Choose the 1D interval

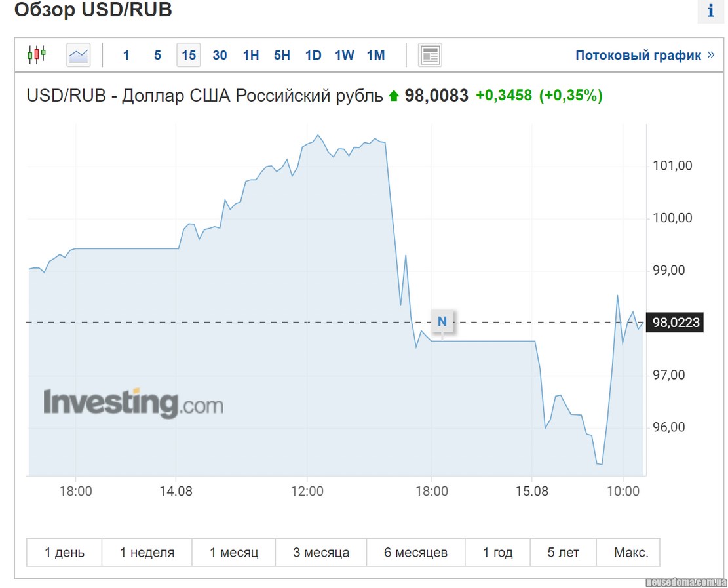313,56
